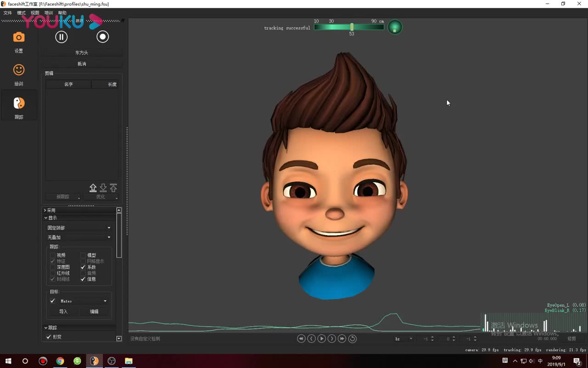Rewind to the start of the clip
Viewport: 588px width, 368px height.
[x=301, y=339]
